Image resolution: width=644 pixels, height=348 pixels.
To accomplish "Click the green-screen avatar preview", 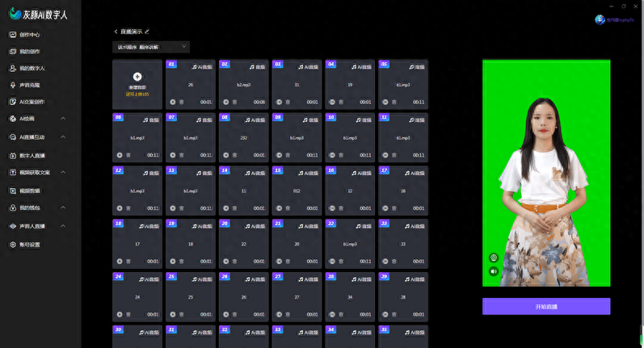I will (x=546, y=173).
